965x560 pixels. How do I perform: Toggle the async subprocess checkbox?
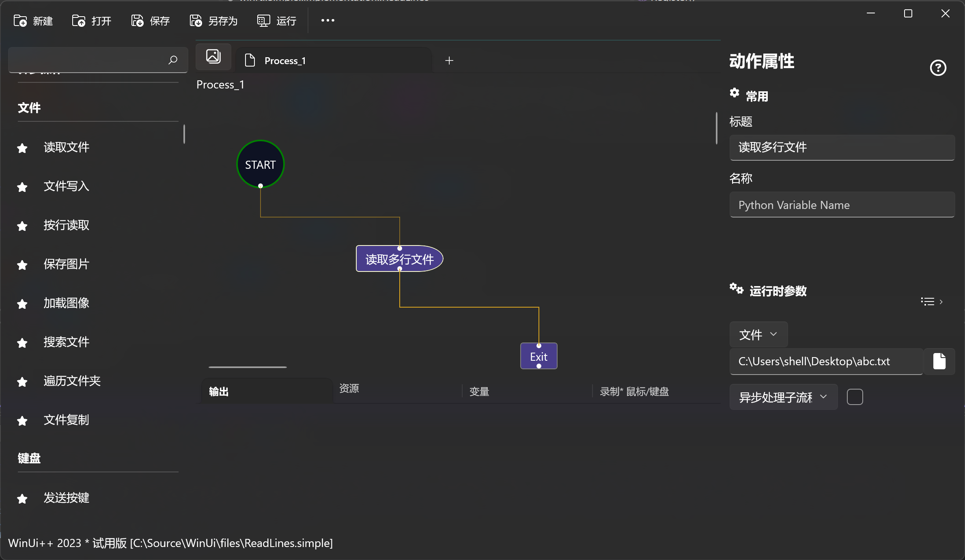[x=855, y=397]
